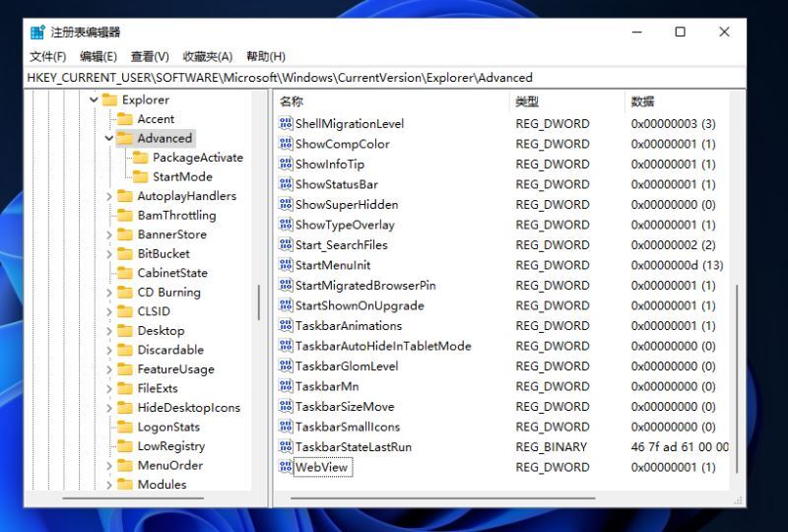Click the values list vertical scrollbar
The height and width of the screenshot is (532, 788).
pyautogui.click(x=738, y=374)
